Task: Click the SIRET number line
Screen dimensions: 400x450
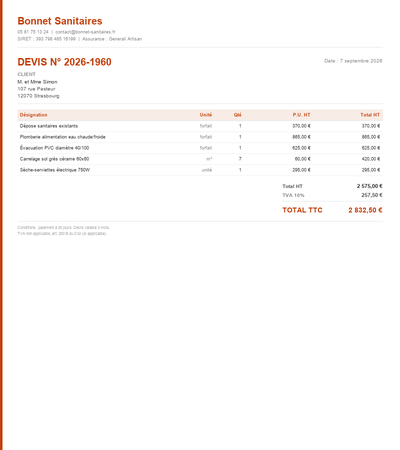Action: 46,39
